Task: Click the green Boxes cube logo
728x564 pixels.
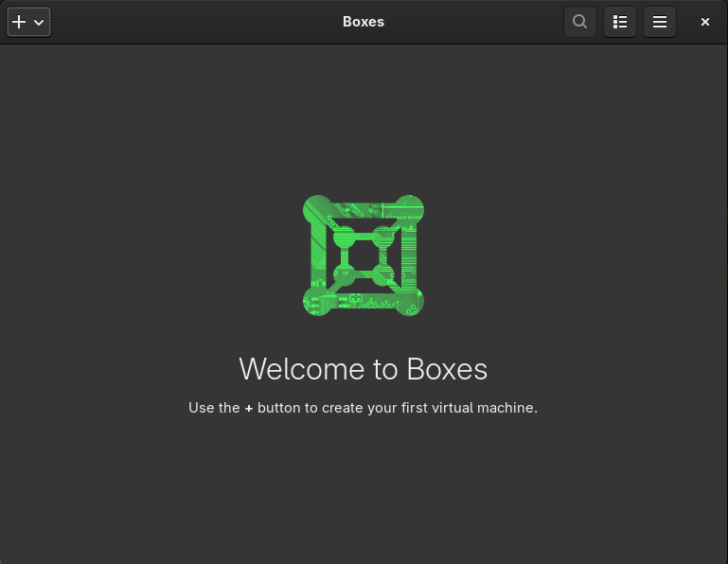Action: pyautogui.click(x=364, y=256)
